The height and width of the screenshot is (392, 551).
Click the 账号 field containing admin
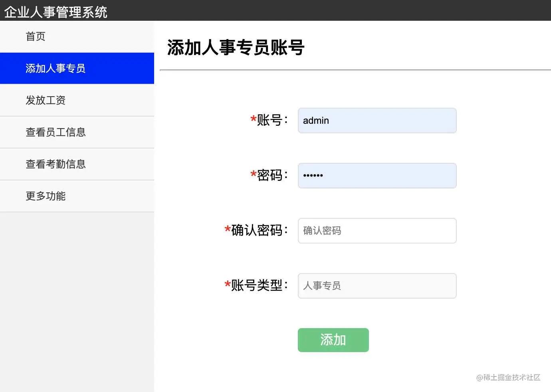pos(377,121)
